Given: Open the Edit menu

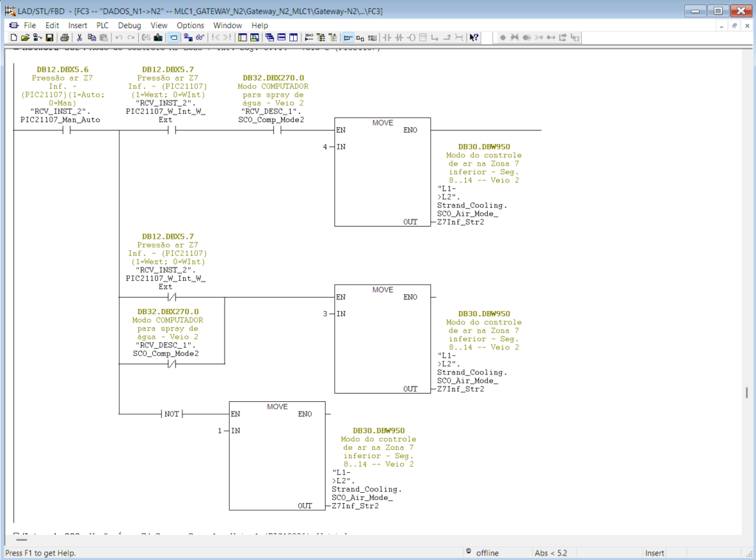Looking at the screenshot, I should pos(52,26).
